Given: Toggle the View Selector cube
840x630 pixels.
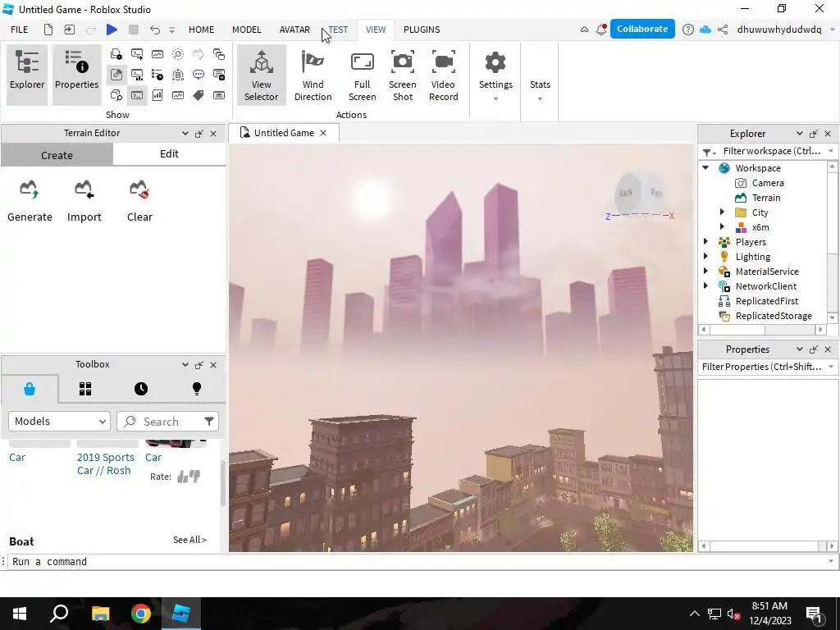Looking at the screenshot, I should [262, 75].
